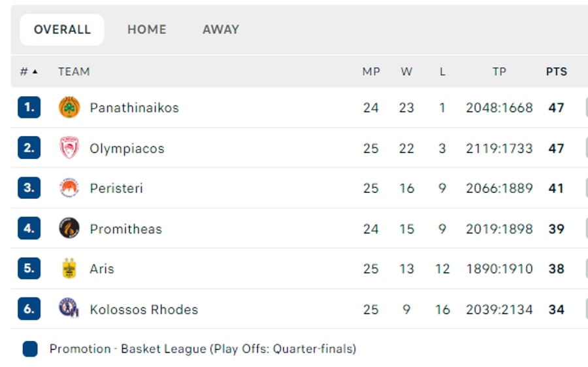Switch to the Home standings tab
The width and height of the screenshot is (588, 367).
pyautogui.click(x=146, y=29)
